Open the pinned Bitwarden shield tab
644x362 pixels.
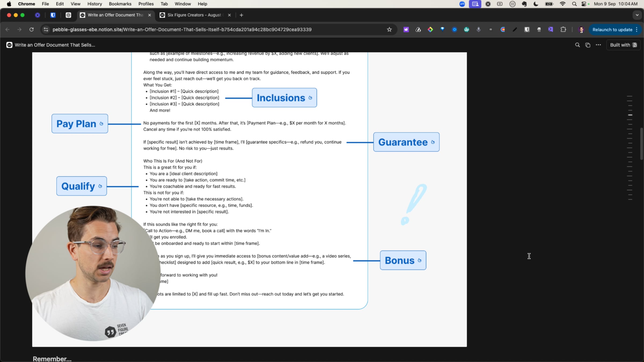(53, 15)
